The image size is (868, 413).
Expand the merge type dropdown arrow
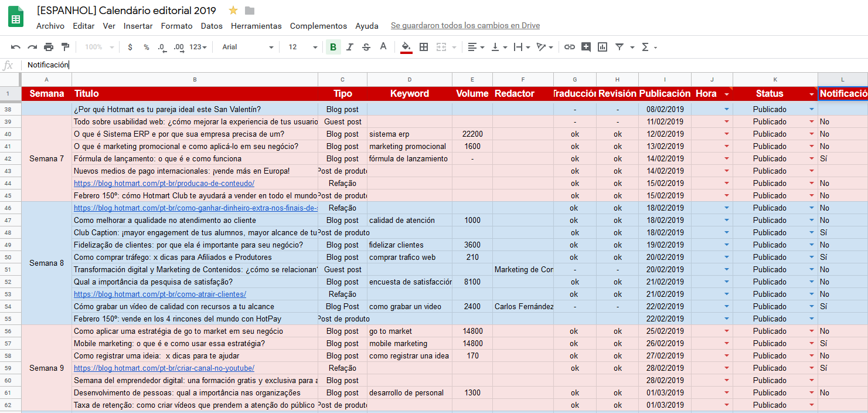454,47
